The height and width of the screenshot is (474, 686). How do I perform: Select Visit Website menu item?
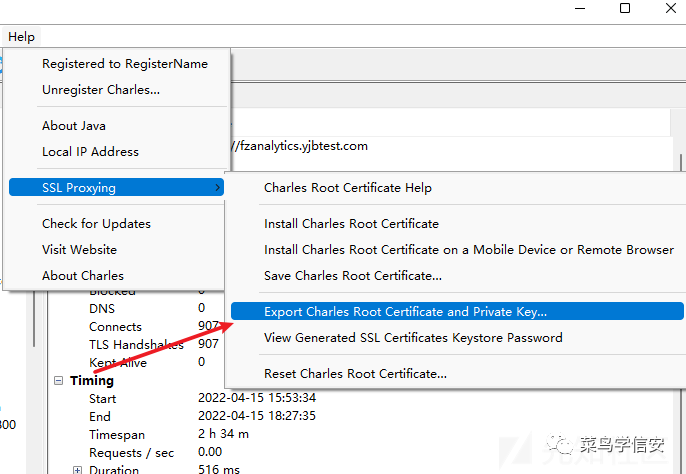tap(80, 249)
